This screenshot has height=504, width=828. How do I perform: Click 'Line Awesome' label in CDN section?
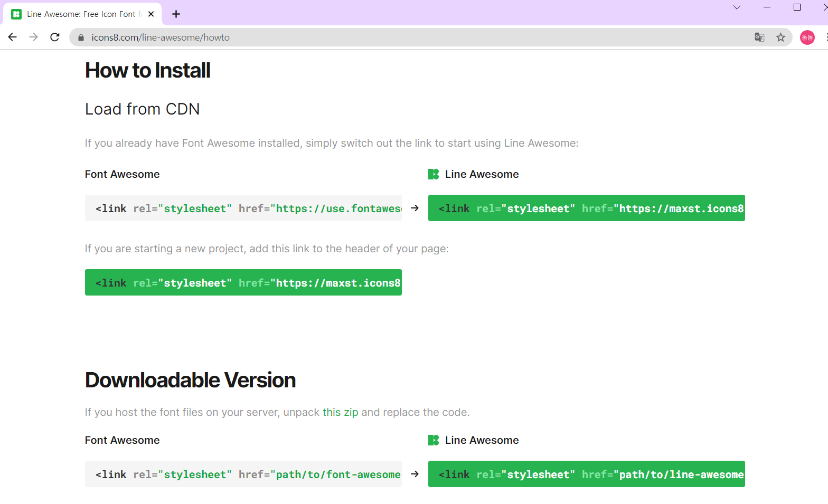click(x=482, y=174)
